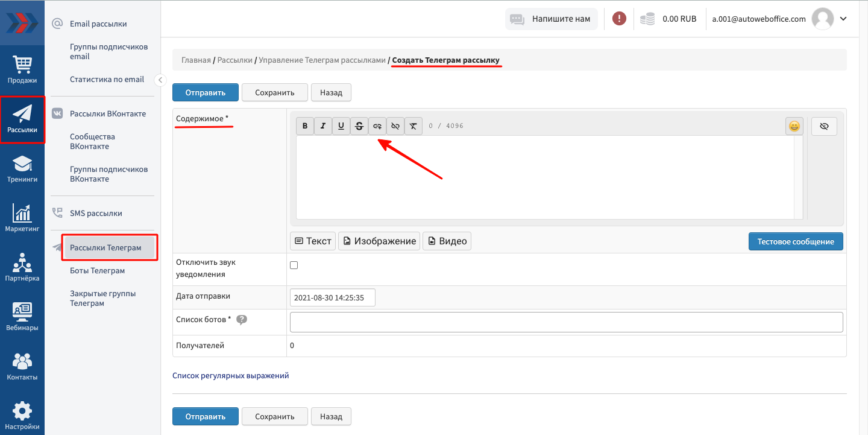Open Список регулярных выражений link
868x435 pixels.
click(x=230, y=375)
